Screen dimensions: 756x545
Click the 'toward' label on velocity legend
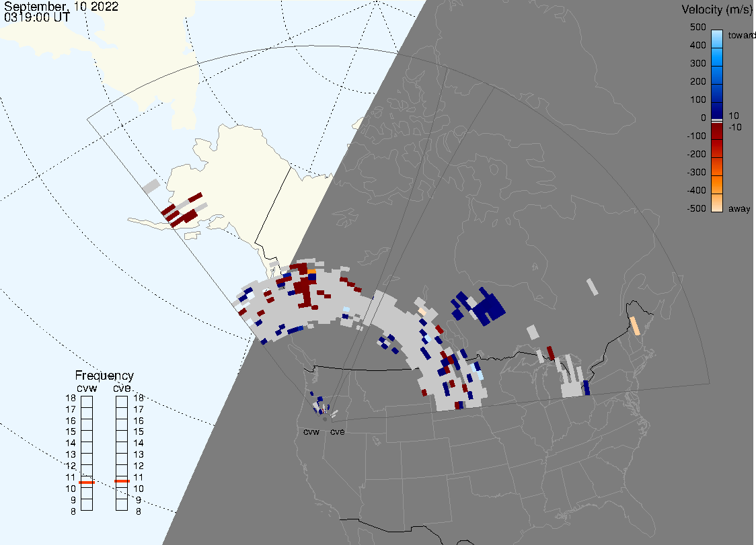click(x=741, y=35)
